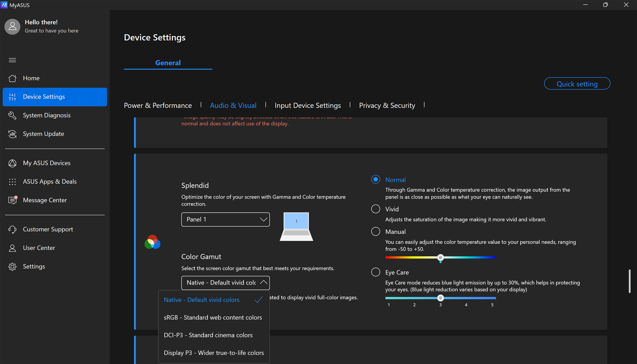
Task: Minimize the MyASUS window
Action: (x=585, y=5)
